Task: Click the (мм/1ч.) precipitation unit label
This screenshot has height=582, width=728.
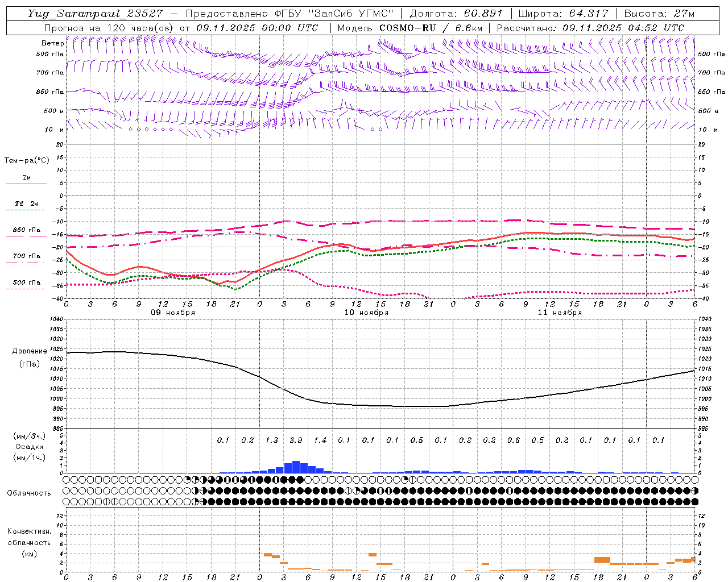Action: click(x=30, y=458)
